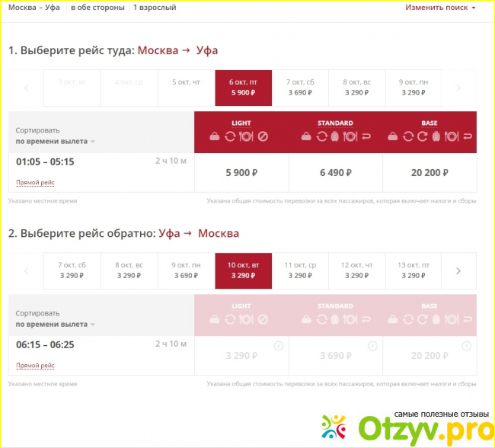
Task: Click the outbound STANDARD tariff header
Action: coord(335,123)
